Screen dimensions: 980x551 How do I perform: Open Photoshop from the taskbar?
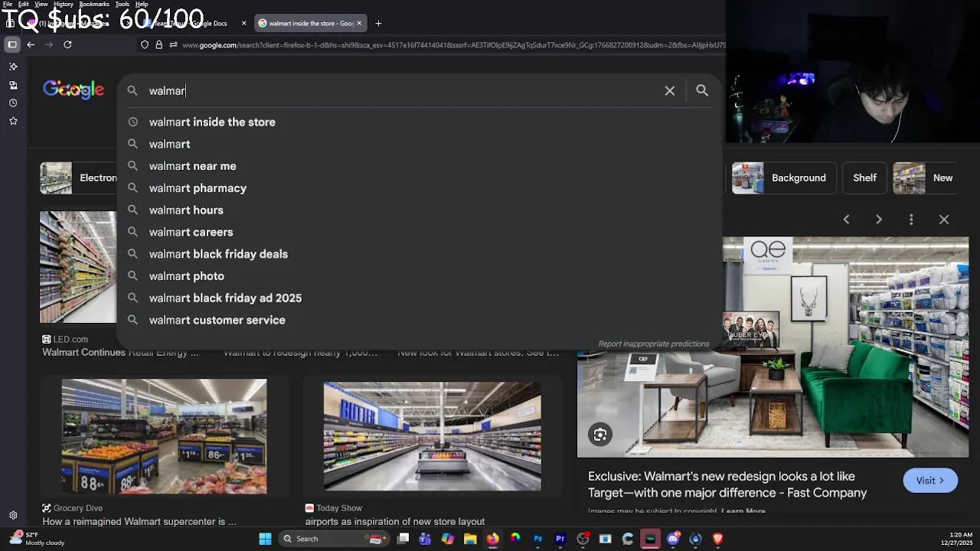click(x=537, y=539)
